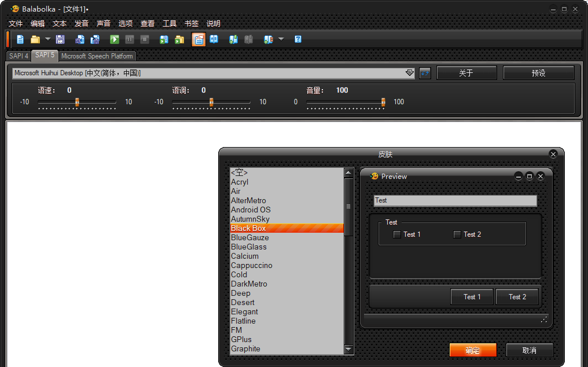This screenshot has height=367, width=588.
Task: Adjust the 语调 pitch slider
Action: [211, 102]
